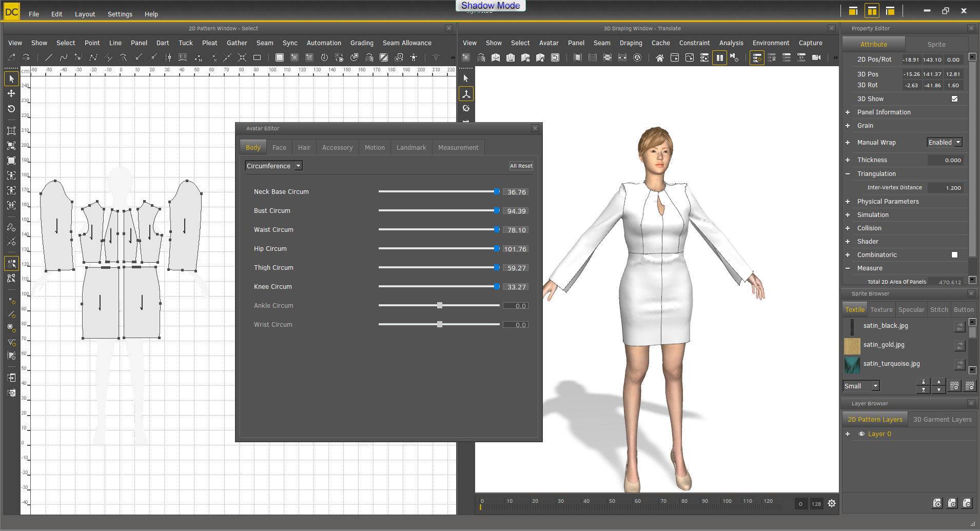
Task: Click the pause simulation icon in 3D toolbar
Action: point(719,58)
